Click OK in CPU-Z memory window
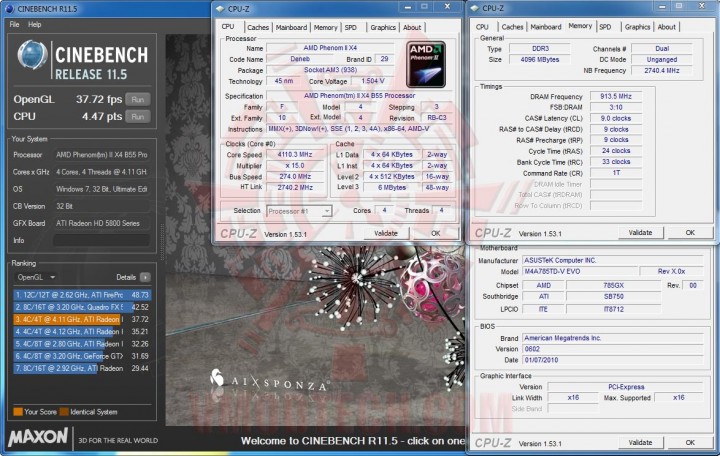The height and width of the screenshot is (456, 720). (x=690, y=232)
